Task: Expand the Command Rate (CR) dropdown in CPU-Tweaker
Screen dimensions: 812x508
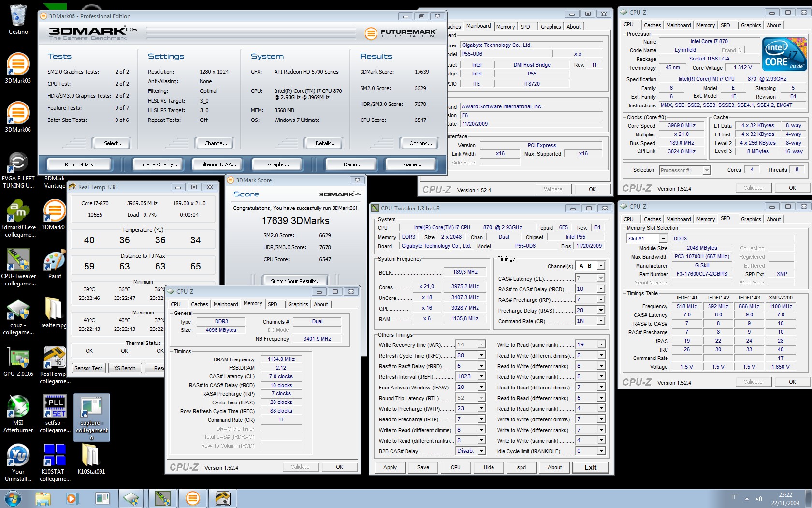Action: [601, 321]
